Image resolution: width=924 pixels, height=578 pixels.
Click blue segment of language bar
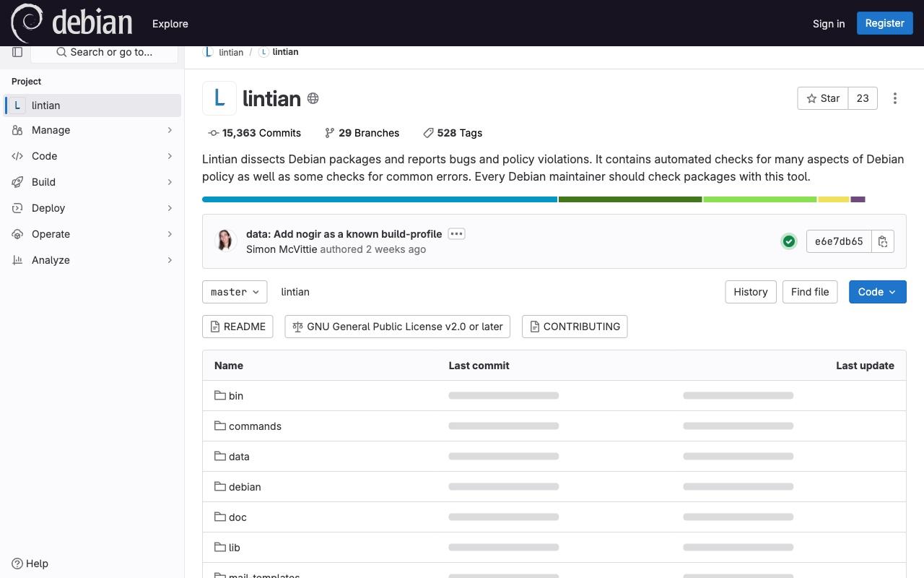point(380,199)
